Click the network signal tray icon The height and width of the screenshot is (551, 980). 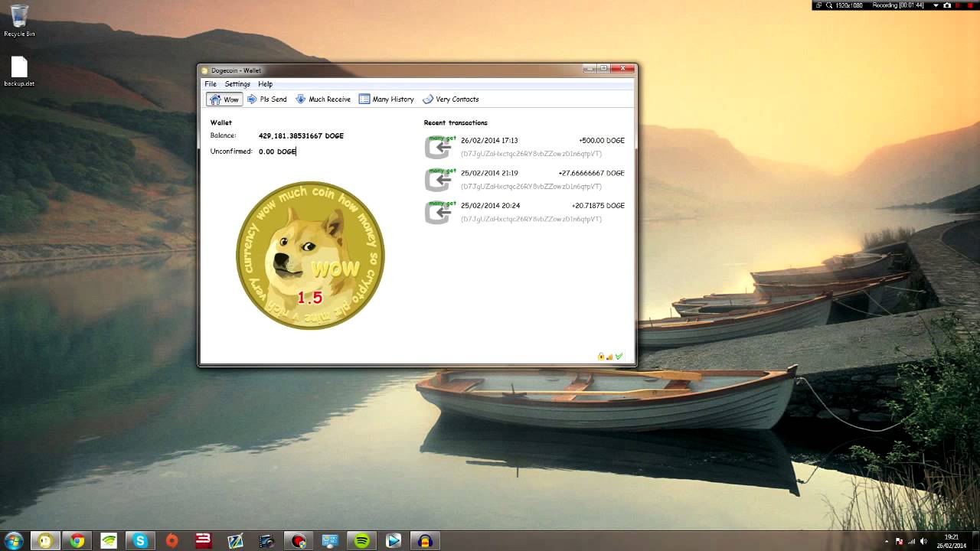[x=912, y=541]
